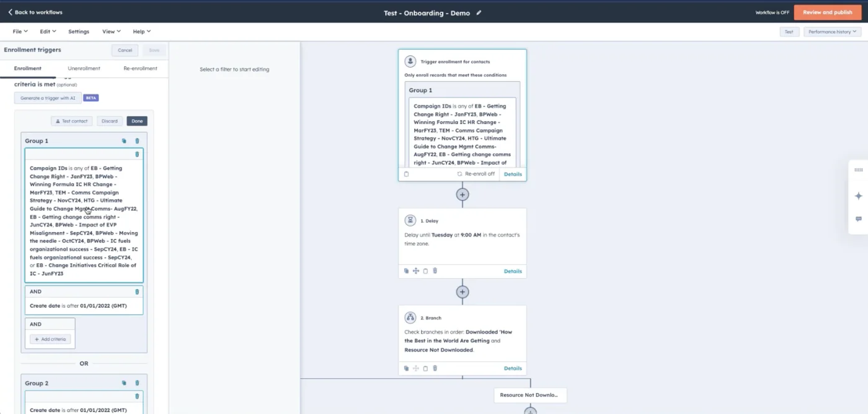Clone Group 2 copy icon
The image size is (868, 414).
click(124, 383)
